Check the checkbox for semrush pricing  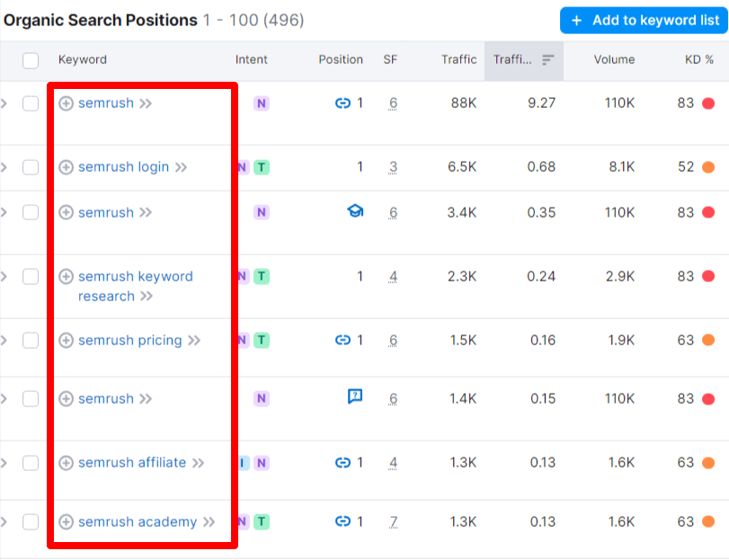(x=31, y=341)
